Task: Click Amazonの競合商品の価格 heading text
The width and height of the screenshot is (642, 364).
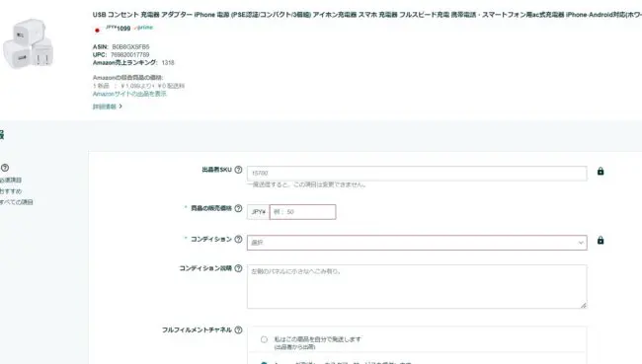Action: coord(127,77)
